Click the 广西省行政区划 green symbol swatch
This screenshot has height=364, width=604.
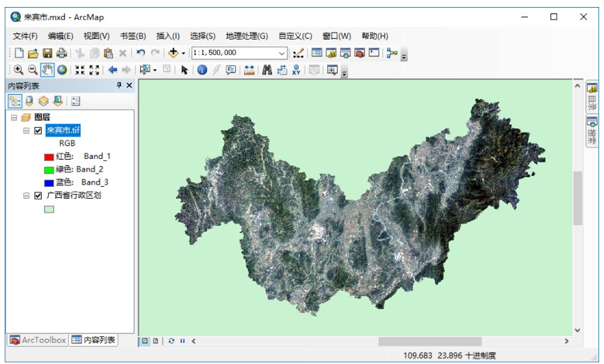pyautogui.click(x=49, y=209)
